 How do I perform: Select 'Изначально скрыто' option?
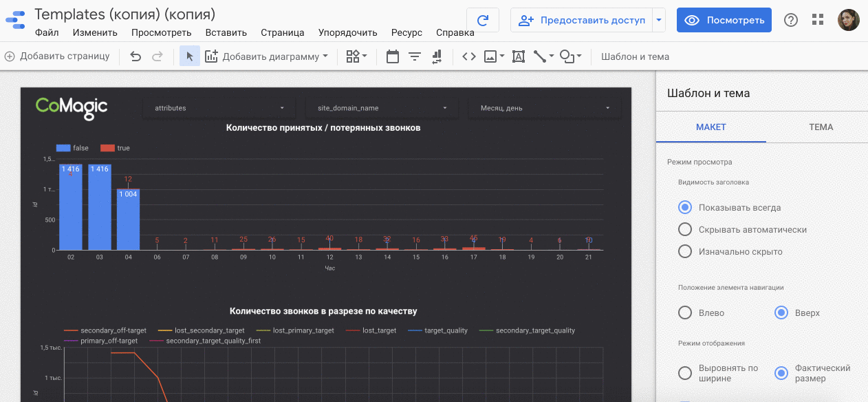click(684, 251)
